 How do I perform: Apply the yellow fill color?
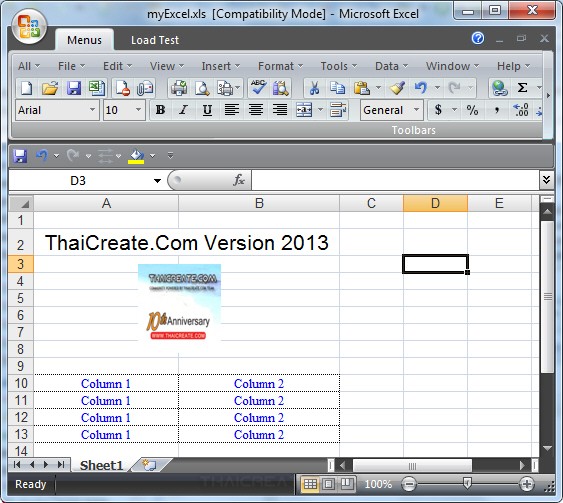[136, 156]
